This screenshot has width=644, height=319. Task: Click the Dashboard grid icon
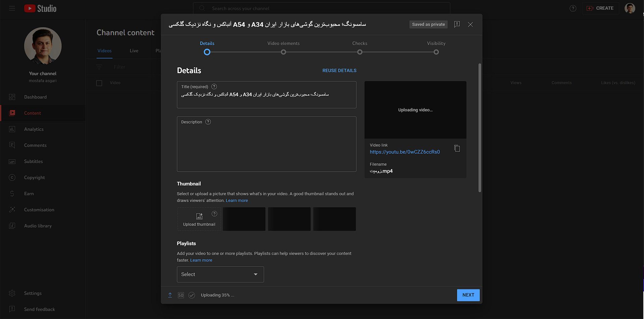pyautogui.click(x=12, y=97)
